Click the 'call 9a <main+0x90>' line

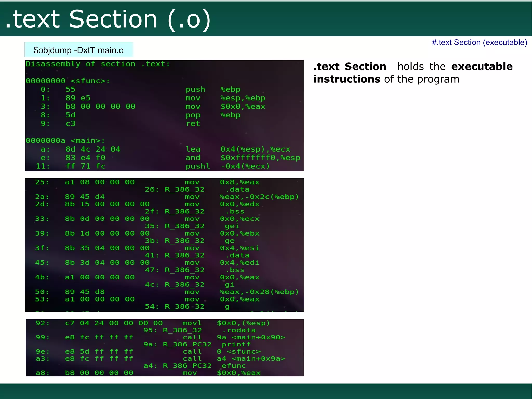click(161, 337)
